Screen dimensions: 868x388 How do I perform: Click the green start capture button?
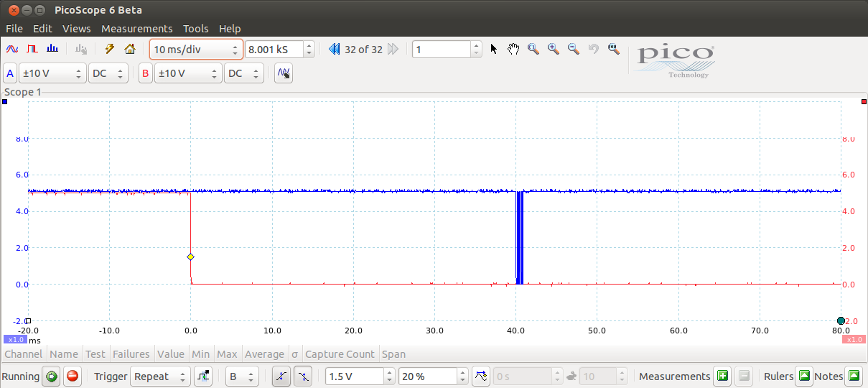click(50, 376)
